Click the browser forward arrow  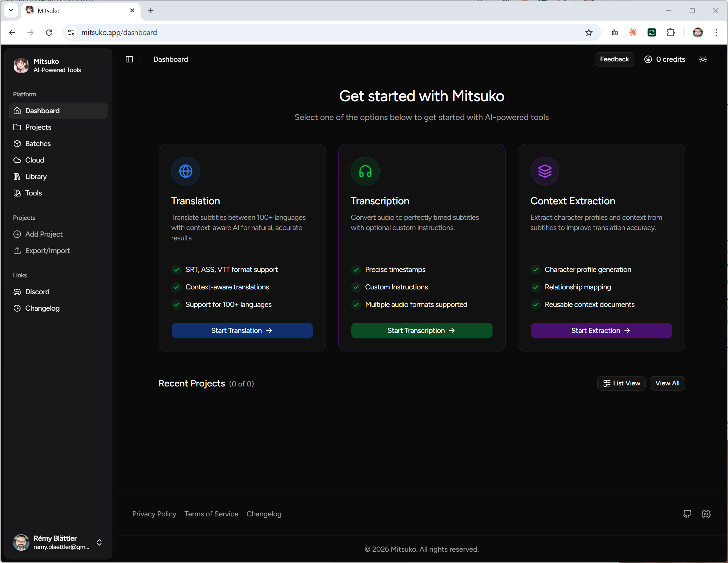click(x=31, y=33)
